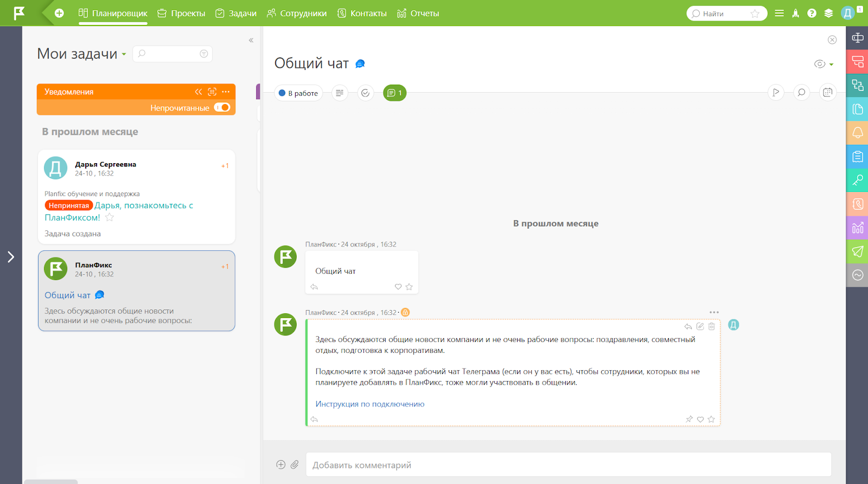Open the Планировщик tab

tap(113, 13)
